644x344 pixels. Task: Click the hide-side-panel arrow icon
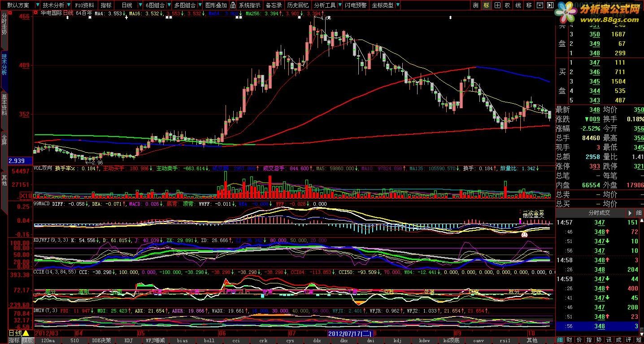(x=550, y=5)
